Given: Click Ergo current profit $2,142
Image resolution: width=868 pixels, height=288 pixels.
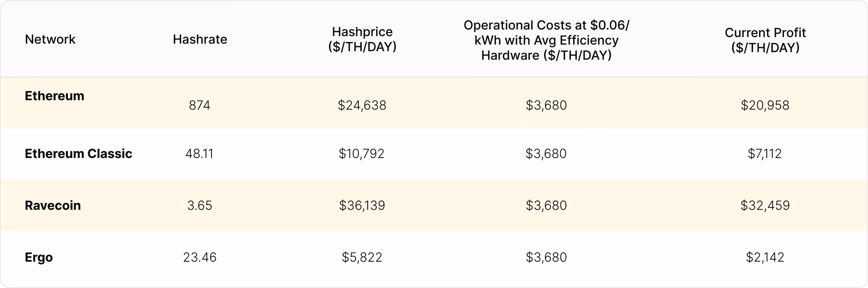Looking at the screenshot, I should tap(765, 257).
